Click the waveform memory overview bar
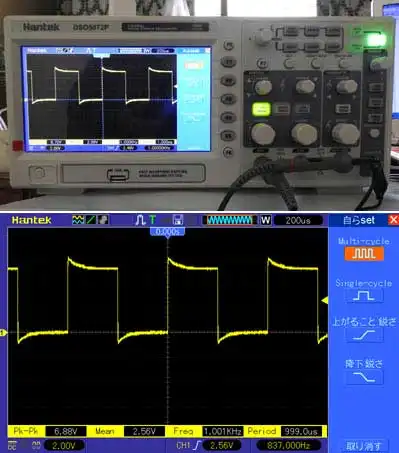The width and height of the screenshot is (399, 453). click(x=230, y=220)
